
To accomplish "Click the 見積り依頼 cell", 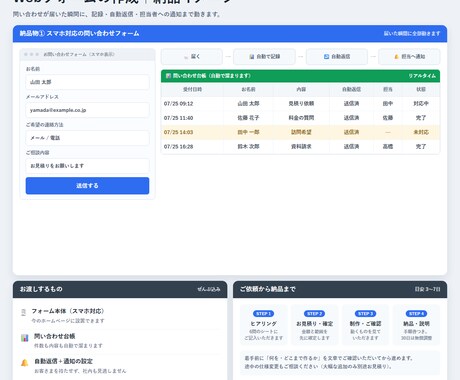I will pyautogui.click(x=301, y=104).
